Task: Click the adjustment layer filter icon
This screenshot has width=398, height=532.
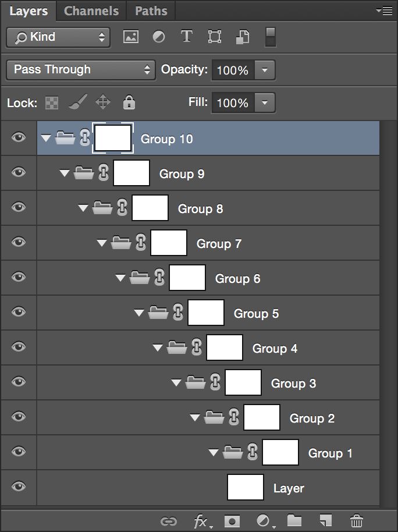Action: (x=158, y=37)
